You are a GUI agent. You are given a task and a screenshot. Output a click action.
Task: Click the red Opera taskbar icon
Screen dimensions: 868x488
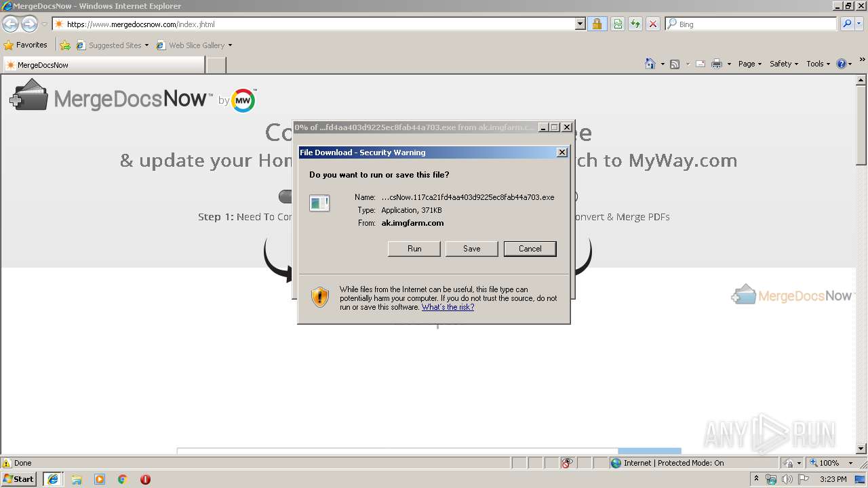coord(145,479)
